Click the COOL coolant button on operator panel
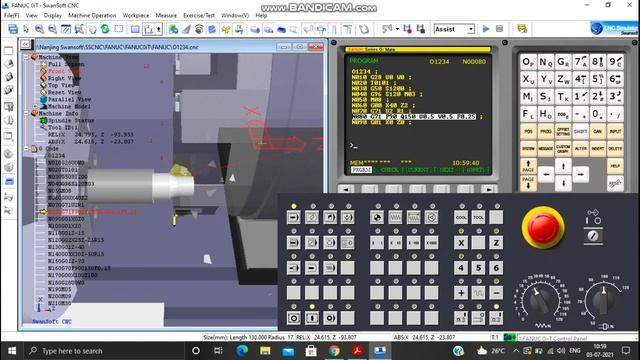Screen dimensions: 640x360 [x=461, y=218]
